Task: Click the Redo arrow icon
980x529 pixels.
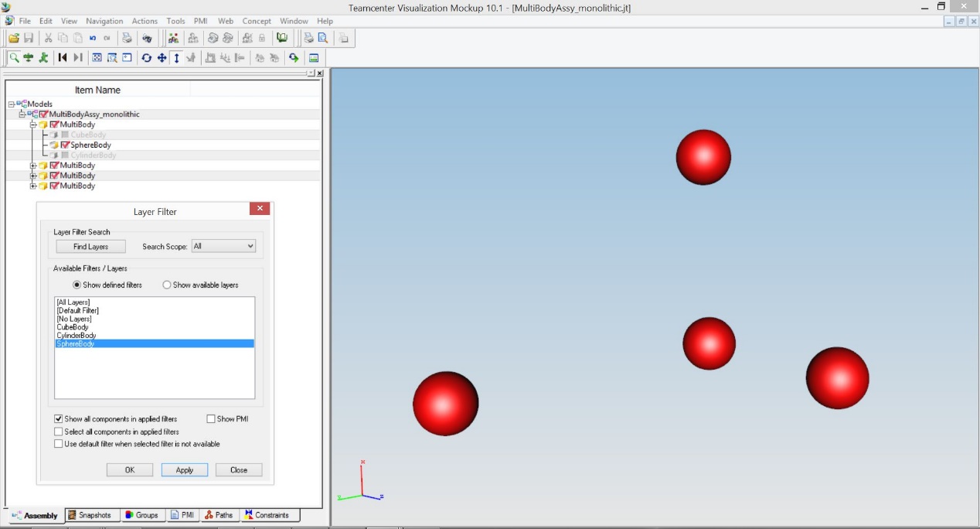Action: click(x=107, y=38)
